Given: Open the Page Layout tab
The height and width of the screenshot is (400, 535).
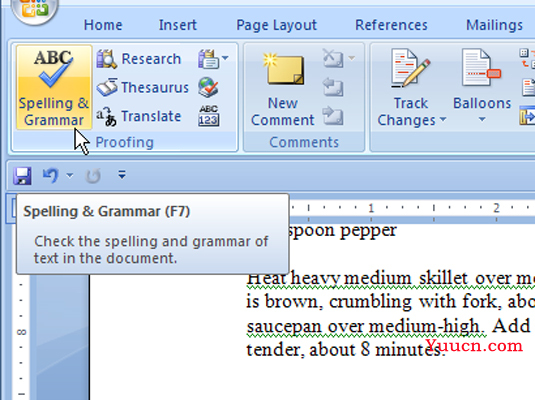Looking at the screenshot, I should coord(277,25).
